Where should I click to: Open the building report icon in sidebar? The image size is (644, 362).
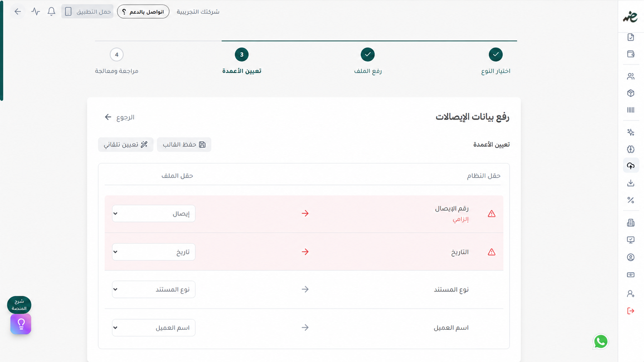click(x=631, y=223)
